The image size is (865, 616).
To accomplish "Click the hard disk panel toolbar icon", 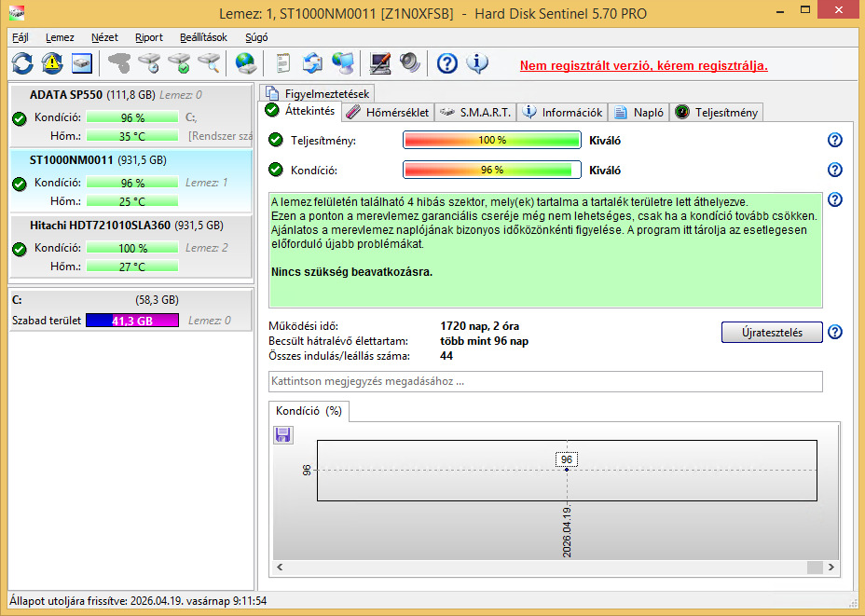I will [x=82, y=63].
